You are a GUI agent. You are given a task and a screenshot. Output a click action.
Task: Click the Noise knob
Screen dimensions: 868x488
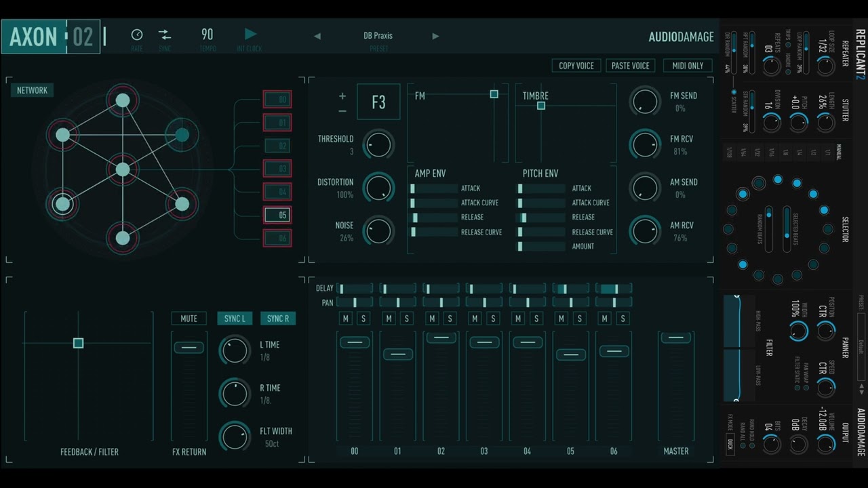coord(378,231)
